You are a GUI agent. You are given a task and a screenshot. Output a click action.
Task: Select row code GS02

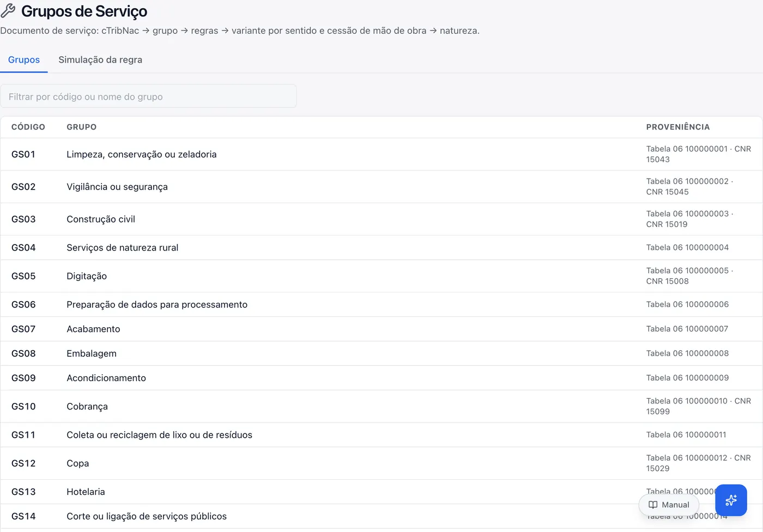23,187
